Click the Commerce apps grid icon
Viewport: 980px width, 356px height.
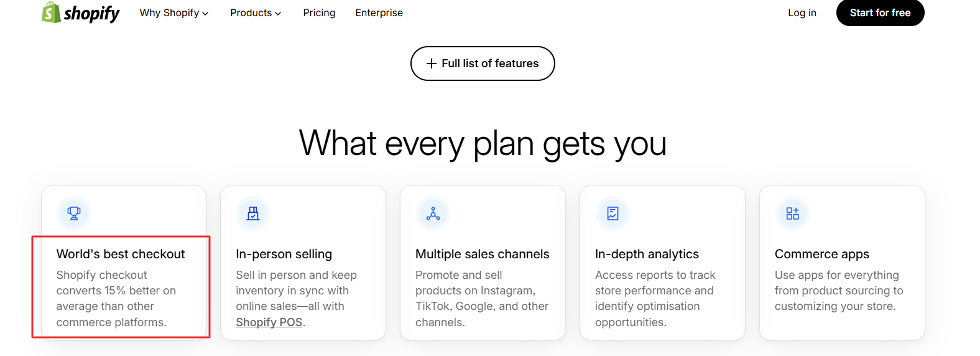click(792, 213)
